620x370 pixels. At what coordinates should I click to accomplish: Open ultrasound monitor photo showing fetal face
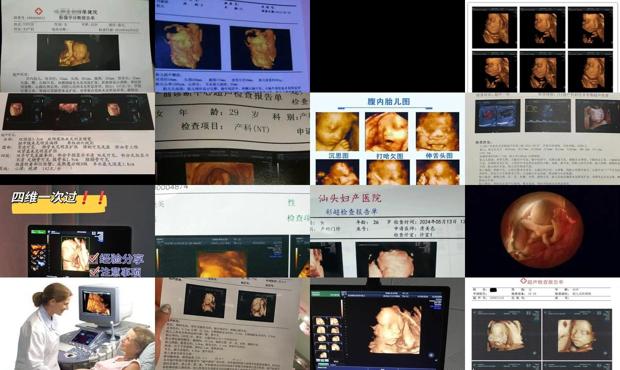tap(387, 324)
